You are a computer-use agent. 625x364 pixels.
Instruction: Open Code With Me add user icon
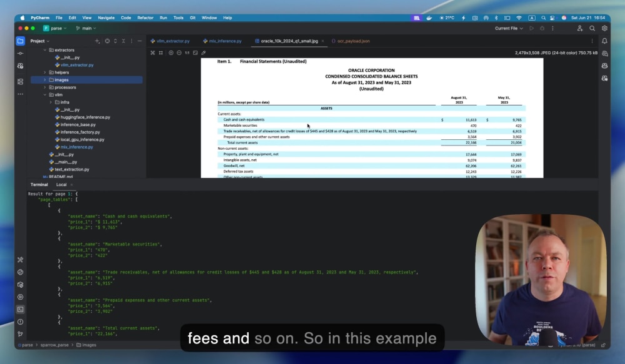579,28
